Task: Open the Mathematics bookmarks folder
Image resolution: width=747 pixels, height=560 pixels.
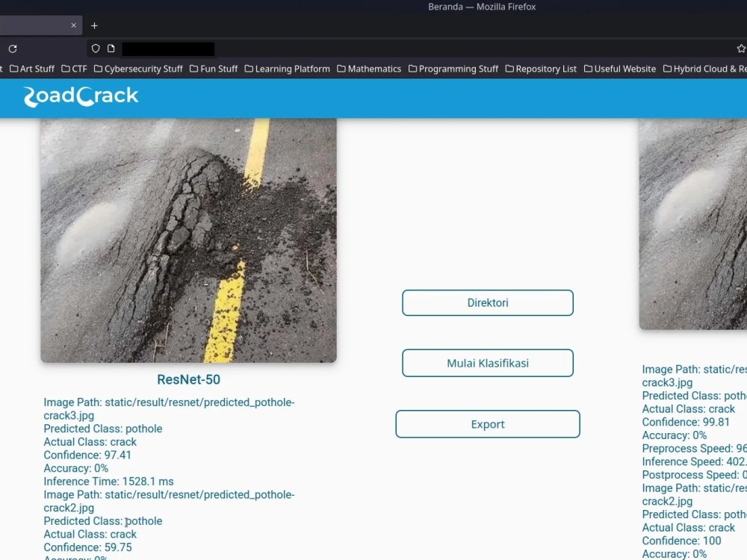Action: click(x=369, y=69)
